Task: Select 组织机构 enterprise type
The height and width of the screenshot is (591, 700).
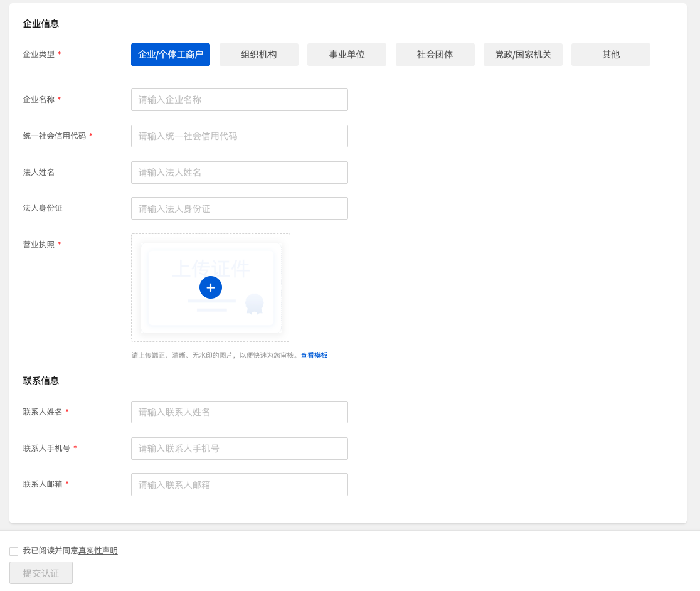Action: pyautogui.click(x=259, y=55)
